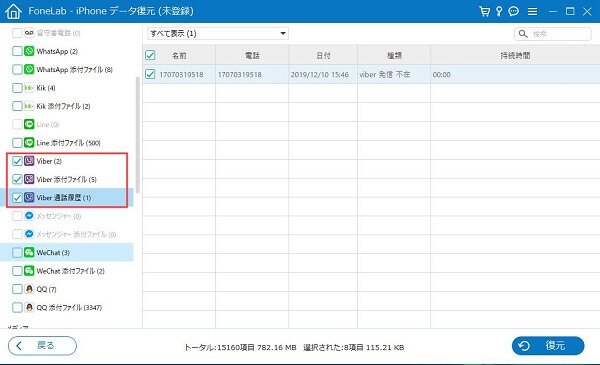Check the QQ 添付ファイル (3347) checkbox
Viewport: 600px width, 365px height.
click(17, 307)
